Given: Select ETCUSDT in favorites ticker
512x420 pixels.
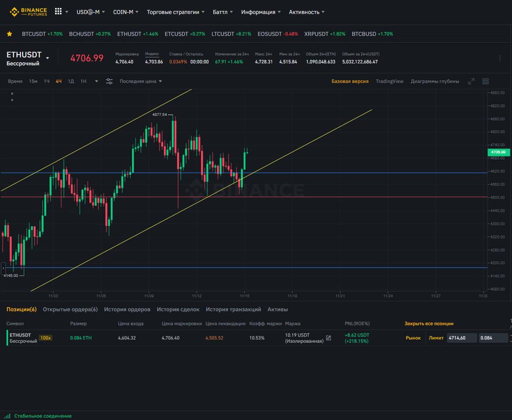Looking at the screenshot, I should 185,34.
